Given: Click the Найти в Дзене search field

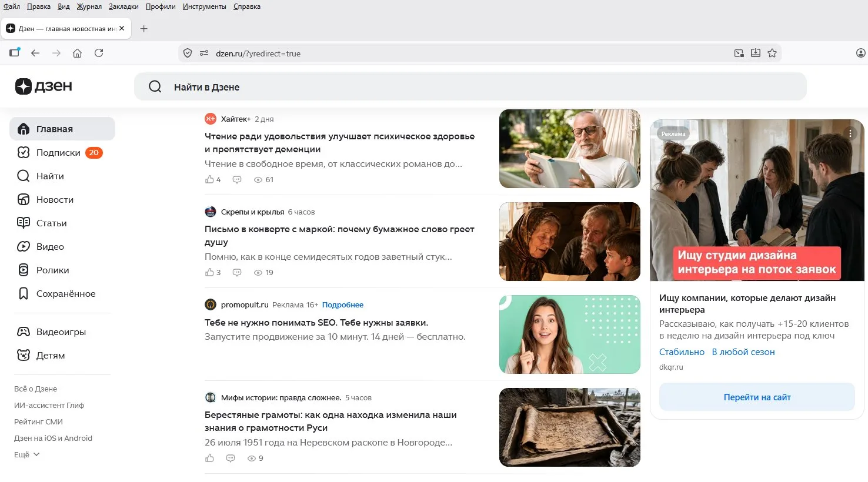Looking at the screenshot, I should [470, 87].
